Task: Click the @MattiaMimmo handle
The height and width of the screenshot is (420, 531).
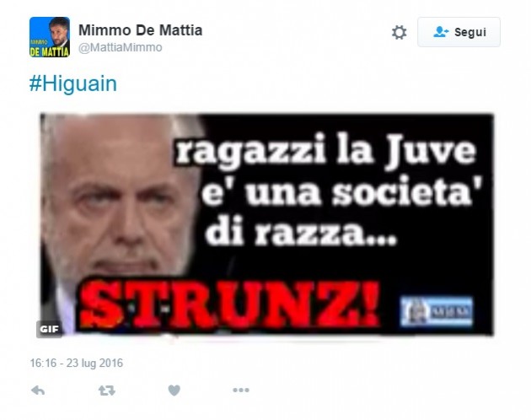Action: [121, 47]
